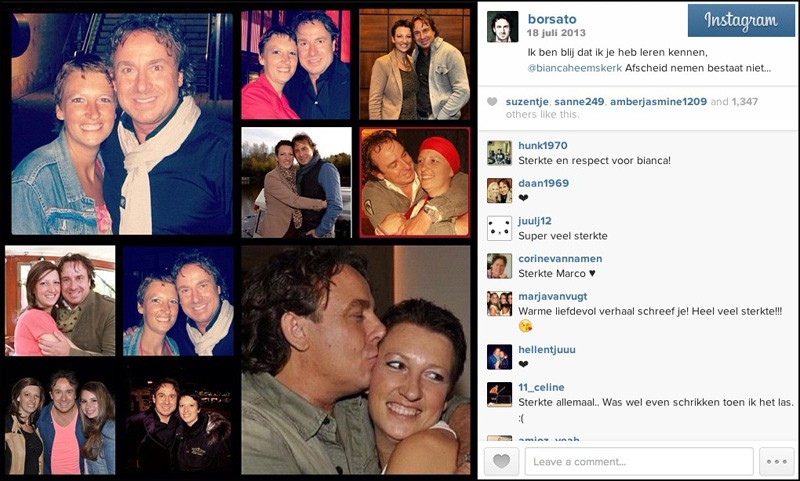This screenshot has height=481, width=800.
Task: Click 11_celine's commenter avatar
Action: tap(499, 395)
